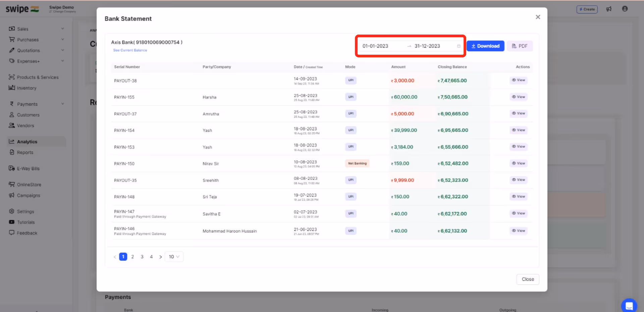Click the Serial Number column header
This screenshot has height=312, width=644.
click(127, 67)
